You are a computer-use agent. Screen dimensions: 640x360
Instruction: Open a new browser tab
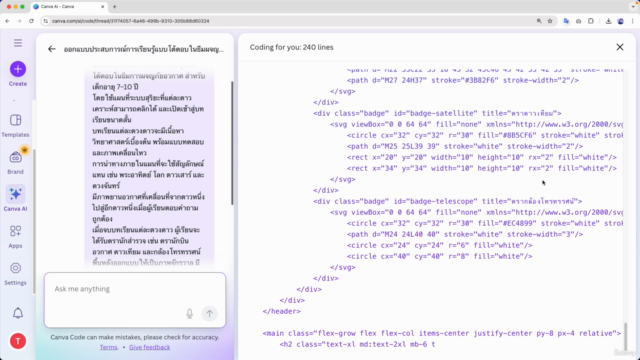pyautogui.click(x=114, y=7)
